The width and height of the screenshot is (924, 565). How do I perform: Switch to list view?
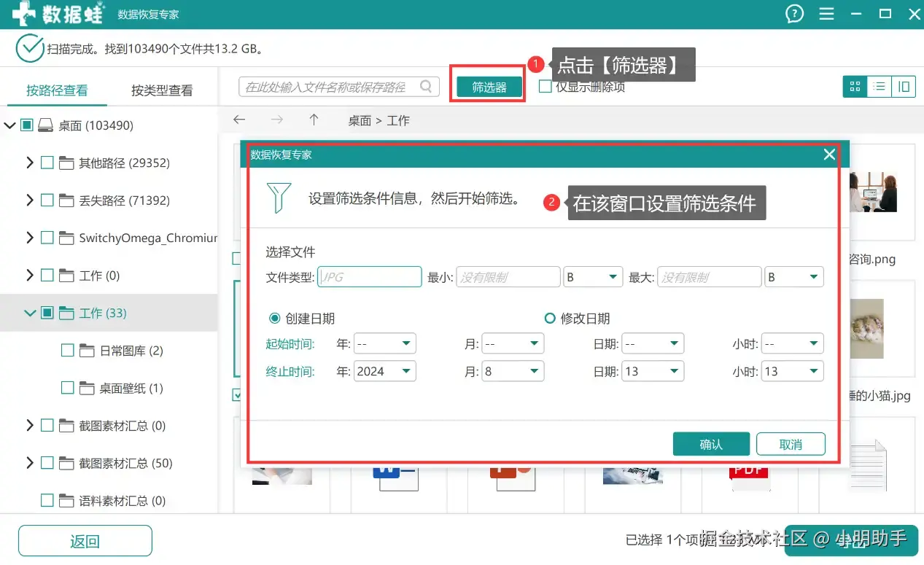coord(880,87)
